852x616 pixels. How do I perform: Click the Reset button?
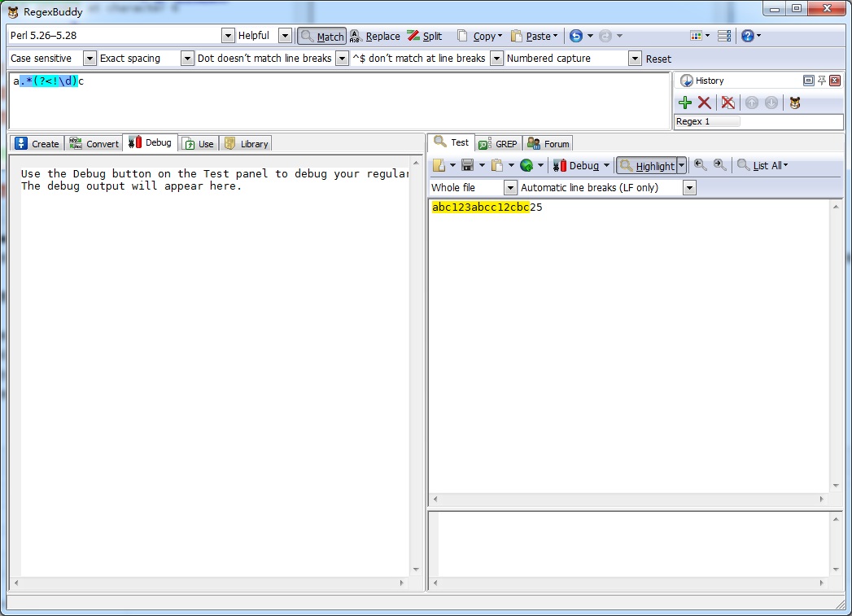(658, 59)
